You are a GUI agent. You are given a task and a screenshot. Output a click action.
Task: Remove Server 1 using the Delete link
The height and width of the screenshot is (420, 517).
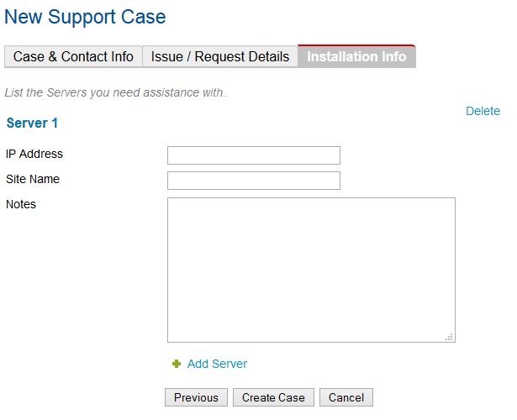click(483, 111)
